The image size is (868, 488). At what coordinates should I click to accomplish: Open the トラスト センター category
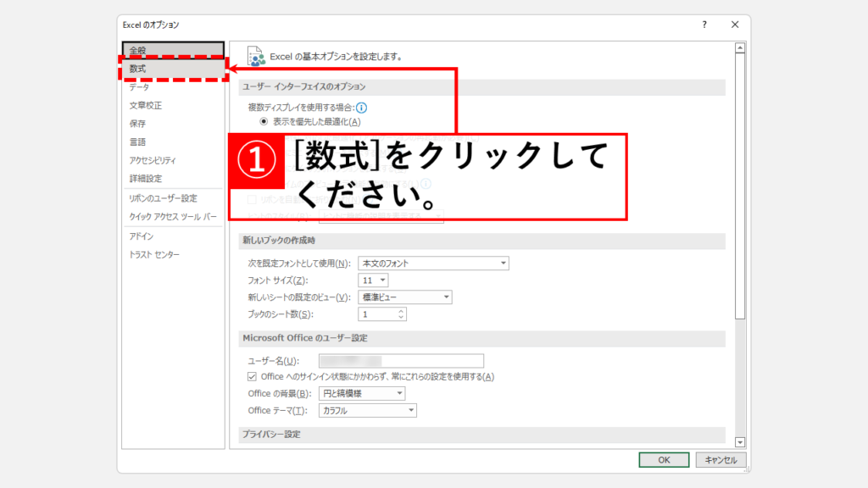point(154,255)
